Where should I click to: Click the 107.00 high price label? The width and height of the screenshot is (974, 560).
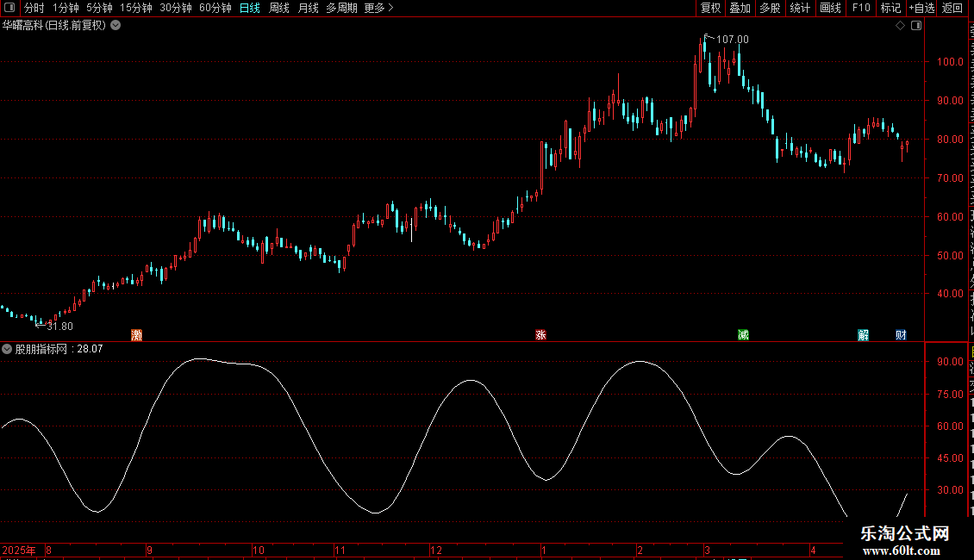(733, 39)
